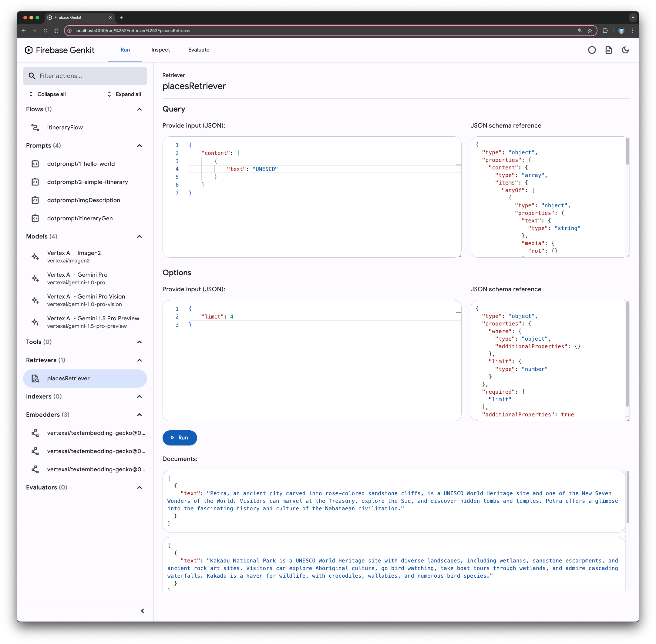The width and height of the screenshot is (656, 644).
Task: Collapse the Evaluators section
Action: click(140, 487)
